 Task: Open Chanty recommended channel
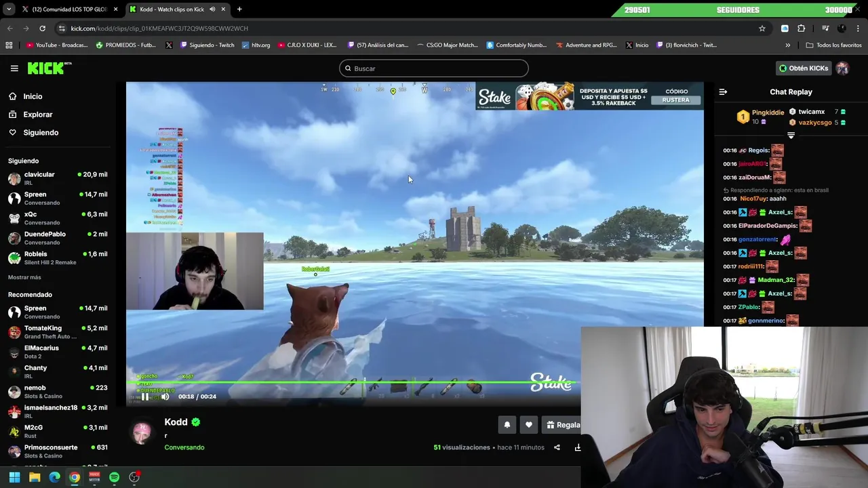click(58, 371)
